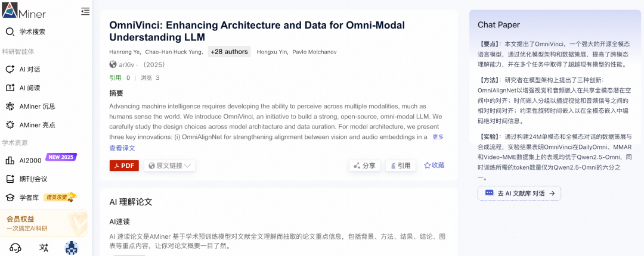The height and width of the screenshot is (256, 644).
Task: Open customer support headset icon
Action: [x=15, y=248]
